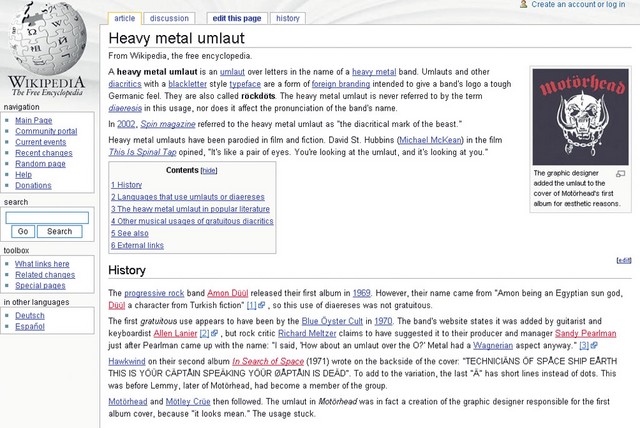This screenshot has width=640, height=428.
Task: Click external link icon after reference [3]
Action: [594, 345]
